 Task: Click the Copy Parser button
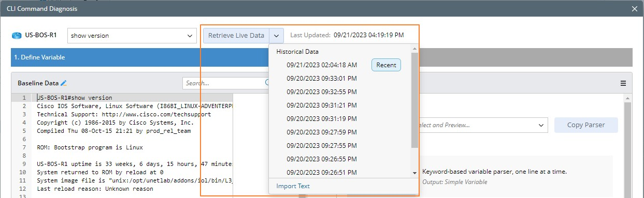click(586, 125)
